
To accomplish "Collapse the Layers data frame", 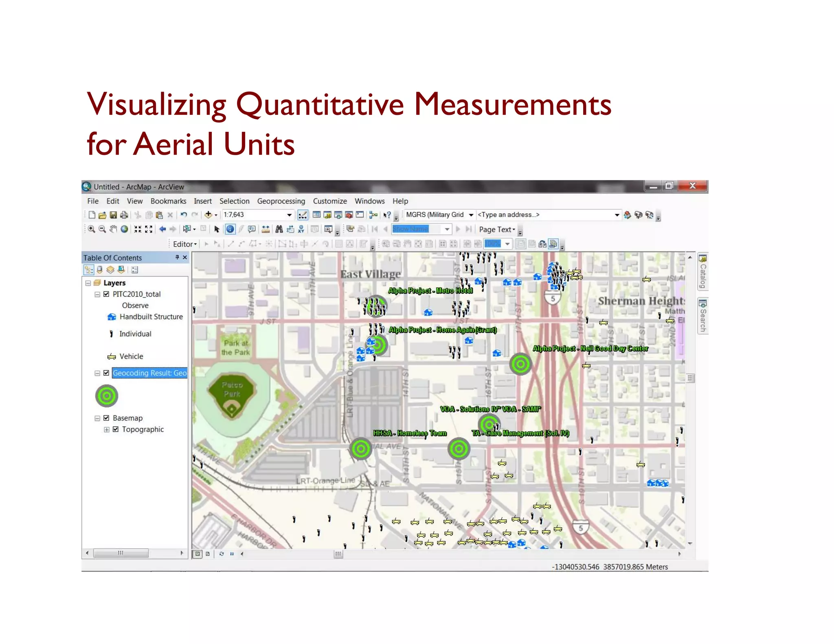I will point(88,283).
